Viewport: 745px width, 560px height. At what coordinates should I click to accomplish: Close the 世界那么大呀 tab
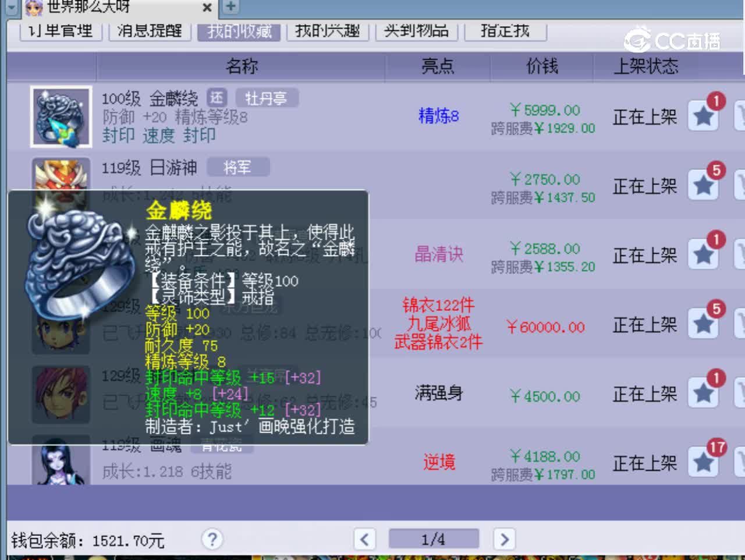pyautogui.click(x=207, y=8)
